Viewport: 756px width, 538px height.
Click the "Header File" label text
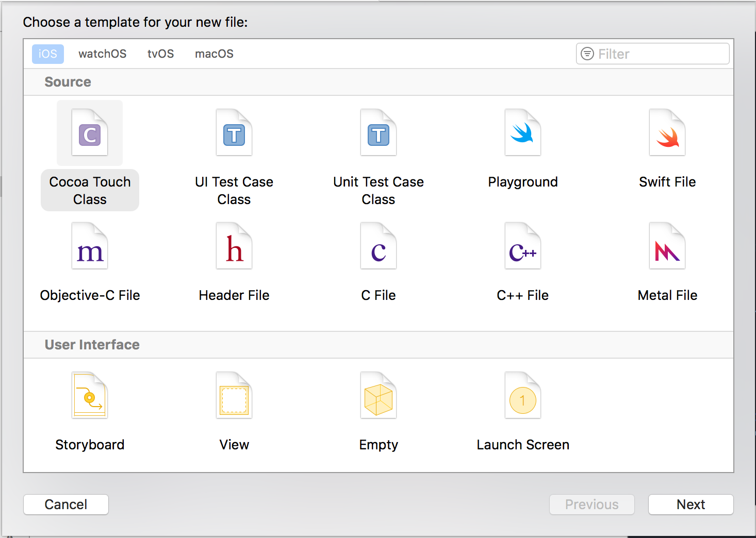[x=234, y=295]
